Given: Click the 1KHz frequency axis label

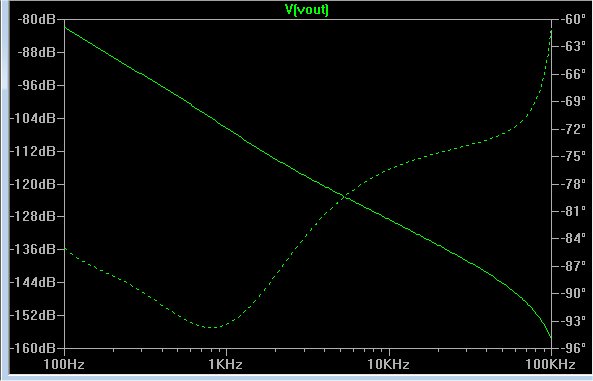Looking at the screenshot, I should [x=225, y=364].
